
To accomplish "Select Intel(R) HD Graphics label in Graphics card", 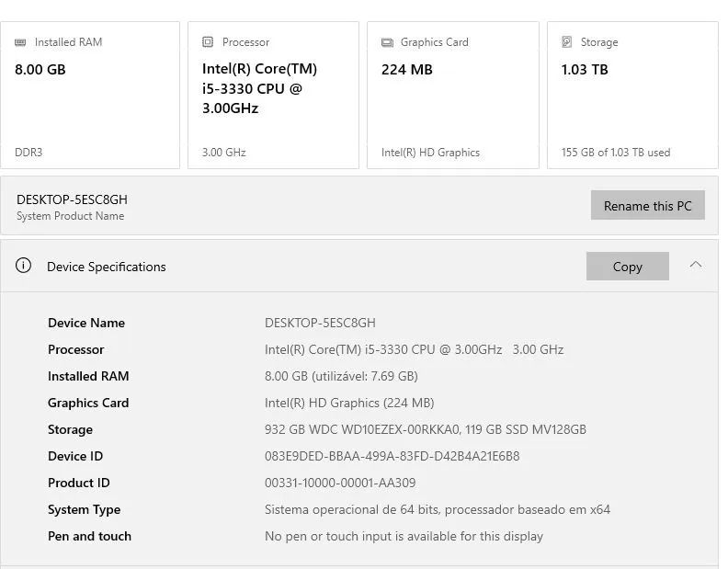I will point(430,153).
